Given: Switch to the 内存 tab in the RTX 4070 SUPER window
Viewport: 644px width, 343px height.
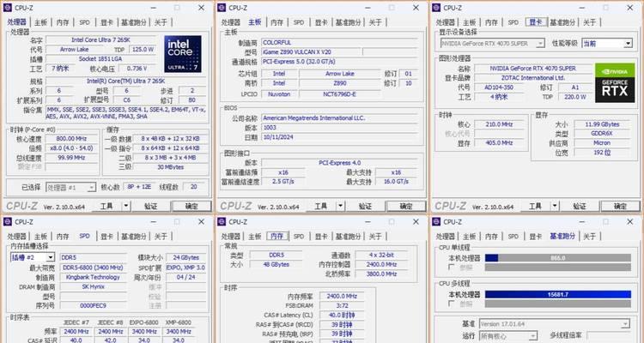Looking at the screenshot, I should click(491, 22).
